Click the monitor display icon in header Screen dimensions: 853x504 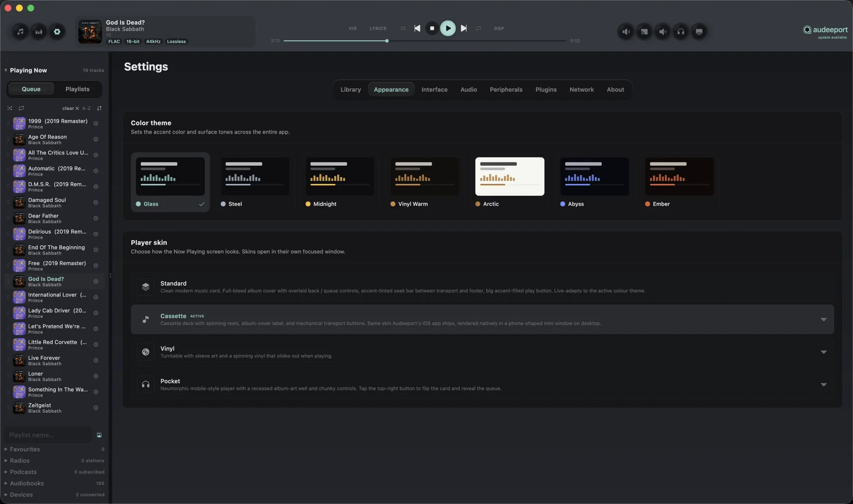point(699,32)
